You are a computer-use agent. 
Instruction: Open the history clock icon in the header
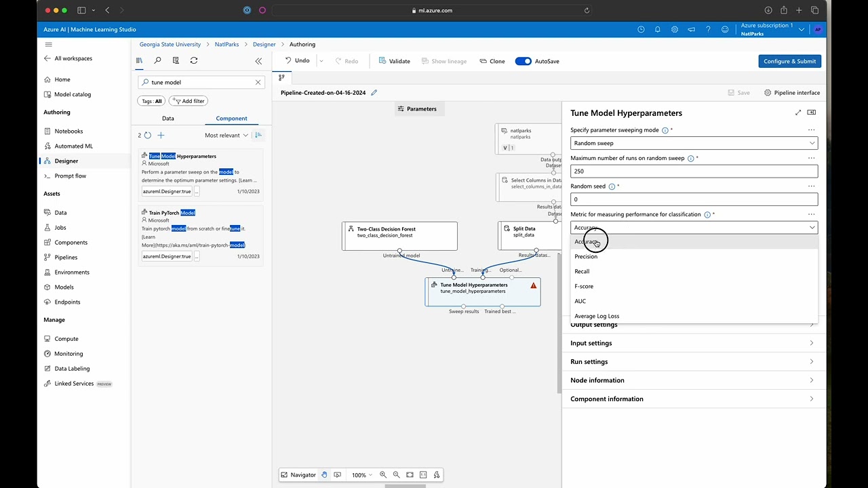641,30
